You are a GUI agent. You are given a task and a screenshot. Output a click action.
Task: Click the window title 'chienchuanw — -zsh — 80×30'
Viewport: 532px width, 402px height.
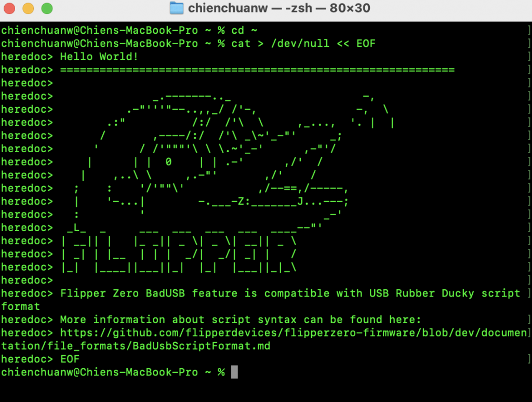279,8
